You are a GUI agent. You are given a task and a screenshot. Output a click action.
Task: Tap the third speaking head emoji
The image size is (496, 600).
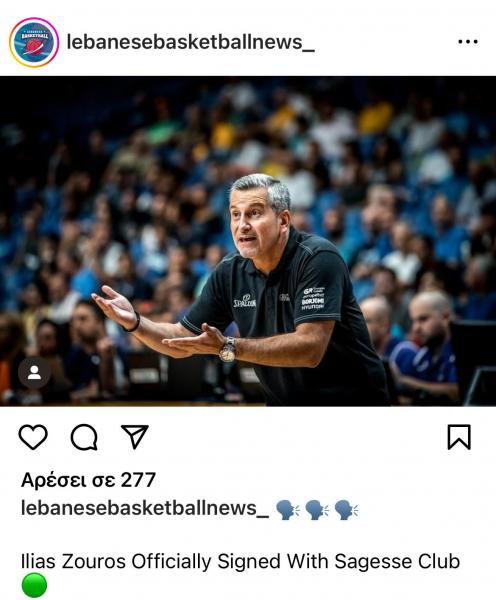click(x=347, y=510)
